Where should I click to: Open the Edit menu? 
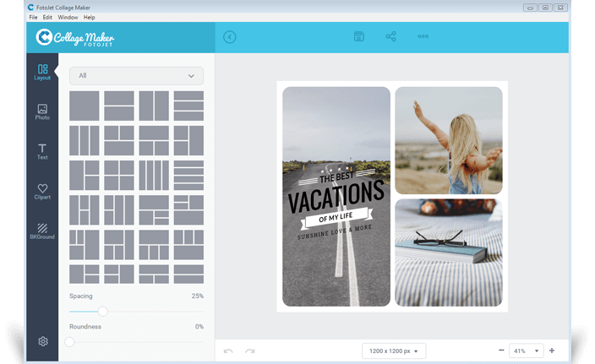(x=47, y=18)
